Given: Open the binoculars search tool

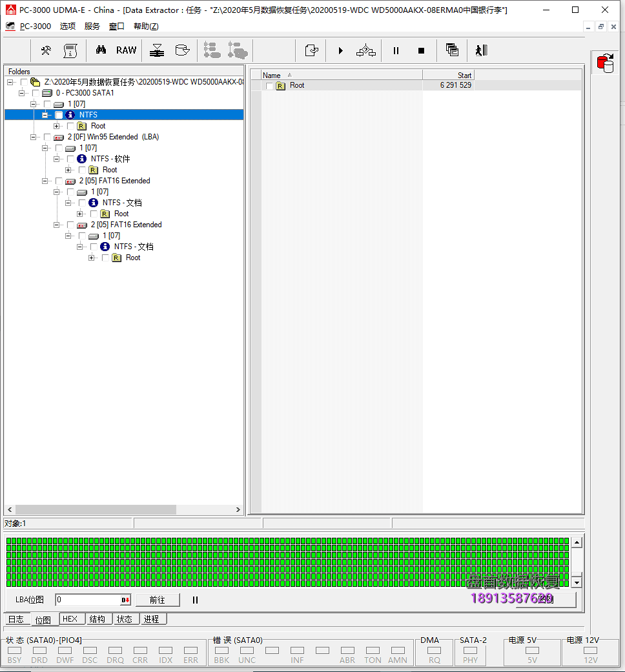Looking at the screenshot, I should pyautogui.click(x=101, y=50).
